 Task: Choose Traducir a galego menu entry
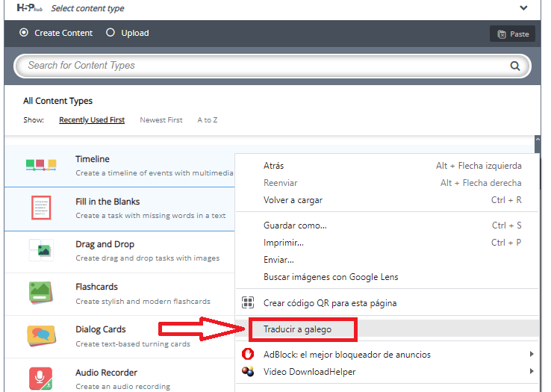[297, 329]
